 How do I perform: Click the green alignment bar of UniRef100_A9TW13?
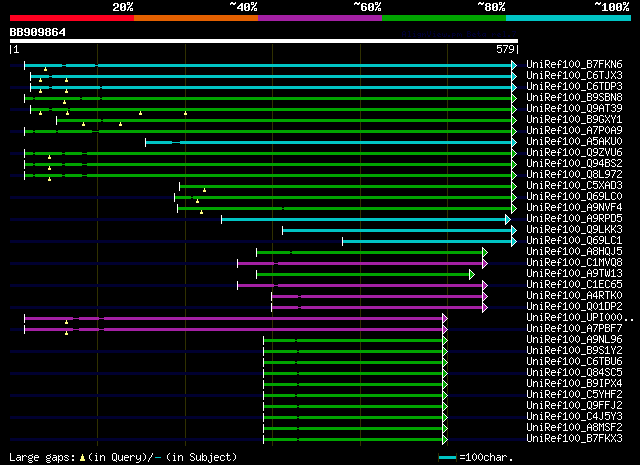point(365,275)
